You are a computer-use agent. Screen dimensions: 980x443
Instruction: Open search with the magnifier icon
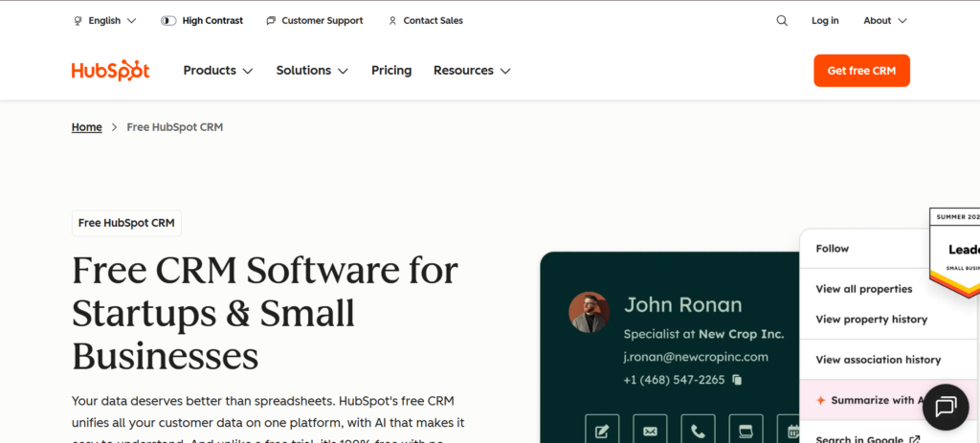click(782, 21)
